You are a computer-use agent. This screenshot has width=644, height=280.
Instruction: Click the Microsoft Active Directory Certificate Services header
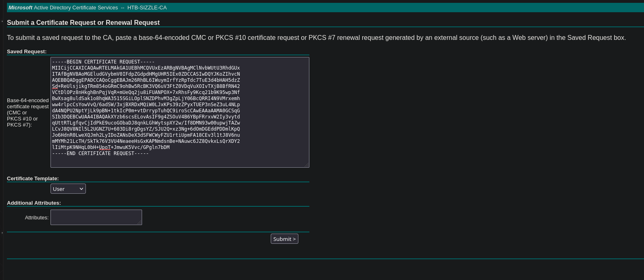63,8
